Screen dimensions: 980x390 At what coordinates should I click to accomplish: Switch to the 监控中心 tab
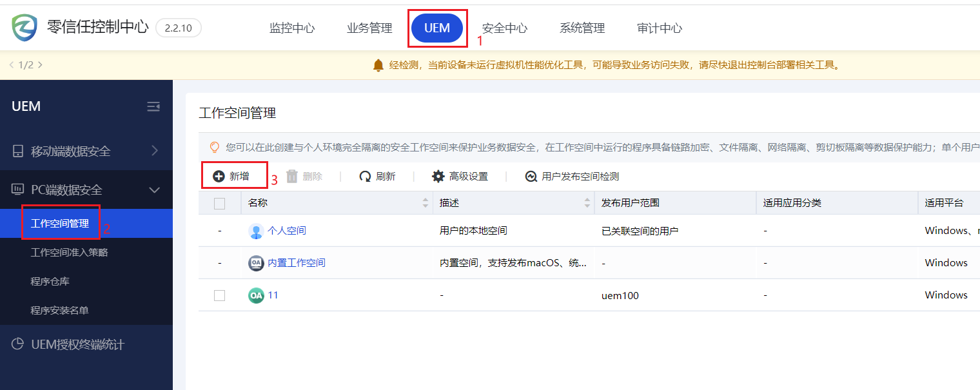[292, 28]
